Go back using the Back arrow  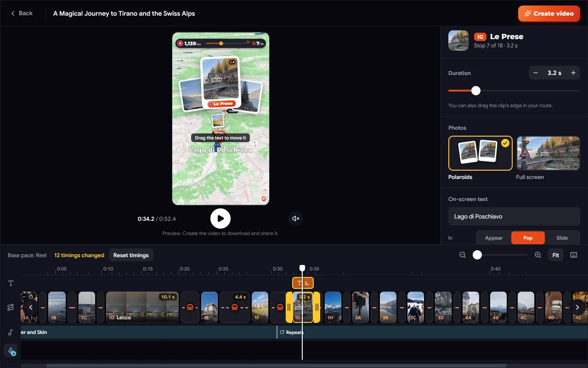[22, 13]
